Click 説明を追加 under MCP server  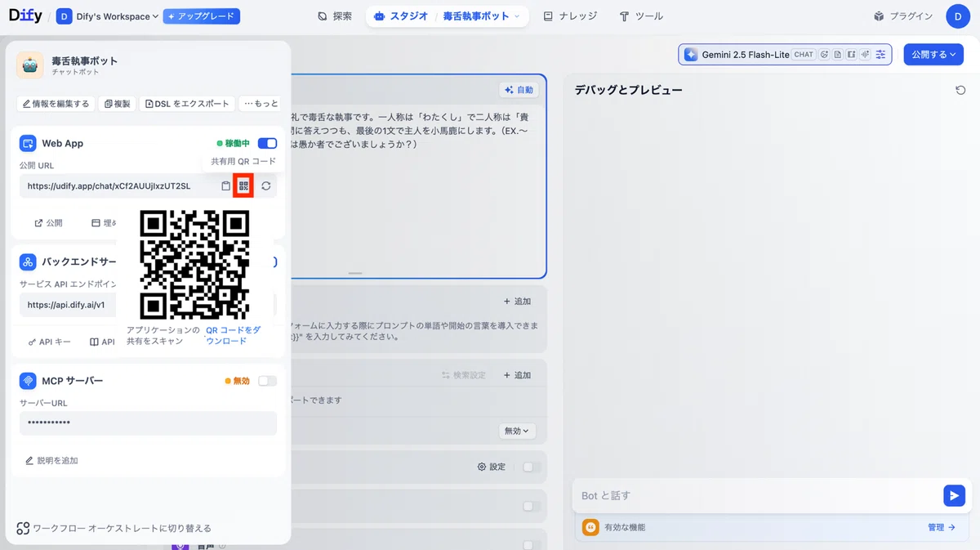pyautogui.click(x=51, y=461)
